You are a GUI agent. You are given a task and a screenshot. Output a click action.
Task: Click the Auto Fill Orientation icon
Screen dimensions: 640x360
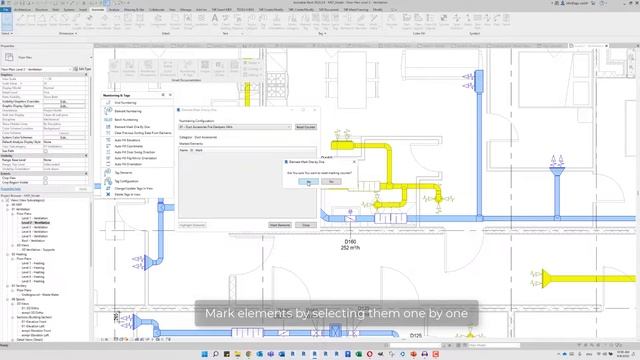tap(108, 164)
